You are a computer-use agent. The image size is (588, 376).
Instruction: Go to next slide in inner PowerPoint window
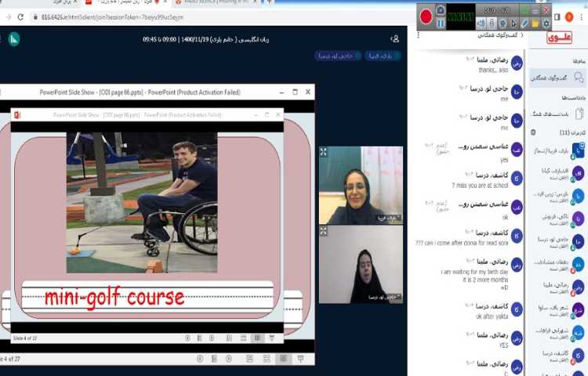[x=212, y=338]
